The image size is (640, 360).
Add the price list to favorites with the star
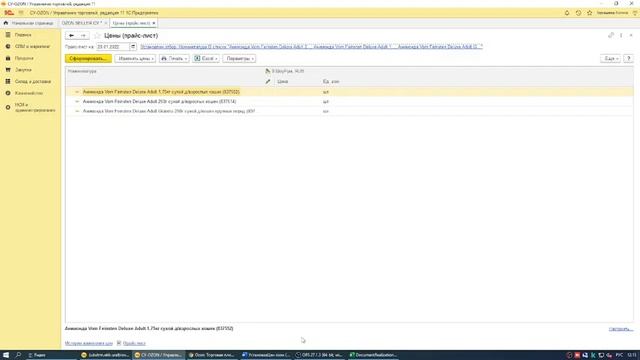[97, 36]
